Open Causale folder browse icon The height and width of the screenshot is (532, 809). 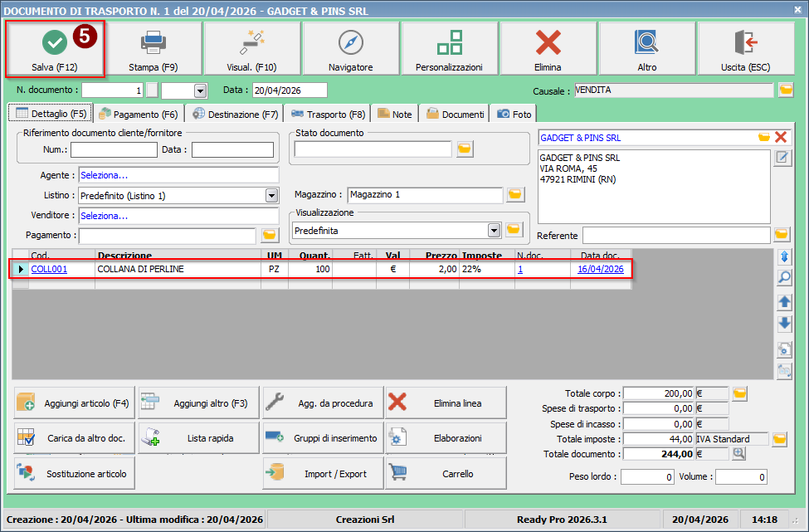pos(786,90)
